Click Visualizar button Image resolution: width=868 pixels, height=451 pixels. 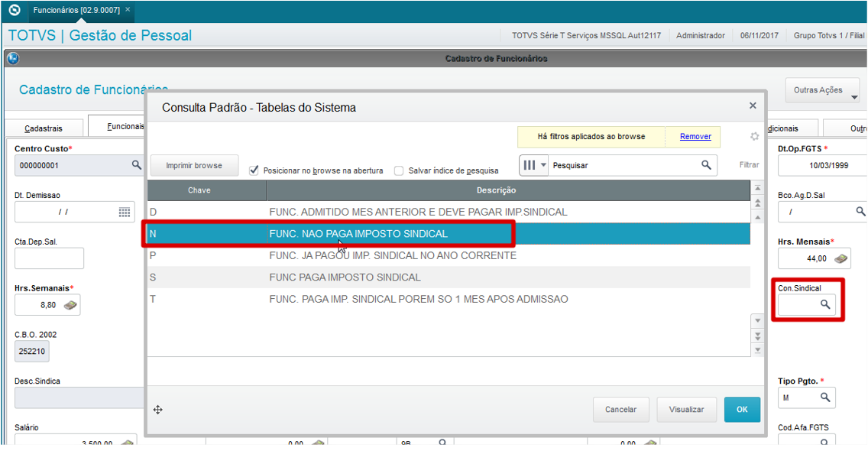tap(686, 410)
